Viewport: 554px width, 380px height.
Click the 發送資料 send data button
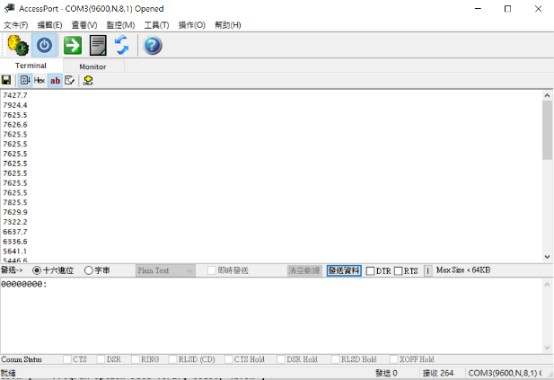(x=344, y=271)
